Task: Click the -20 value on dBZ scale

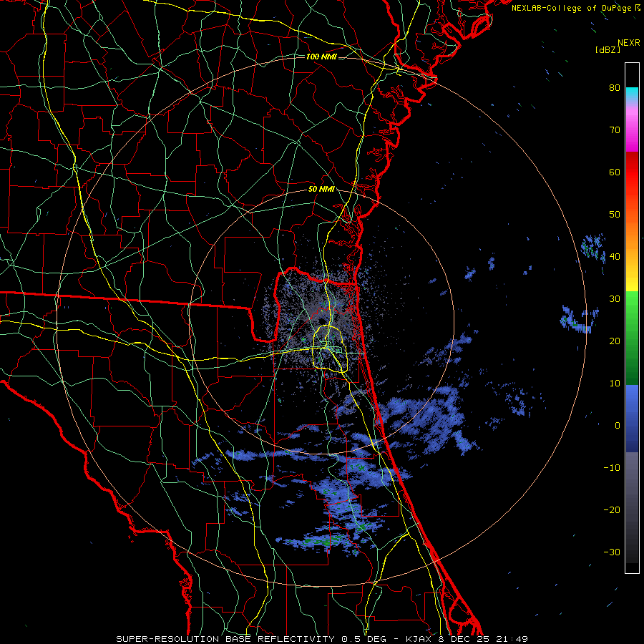Action: 612,509
